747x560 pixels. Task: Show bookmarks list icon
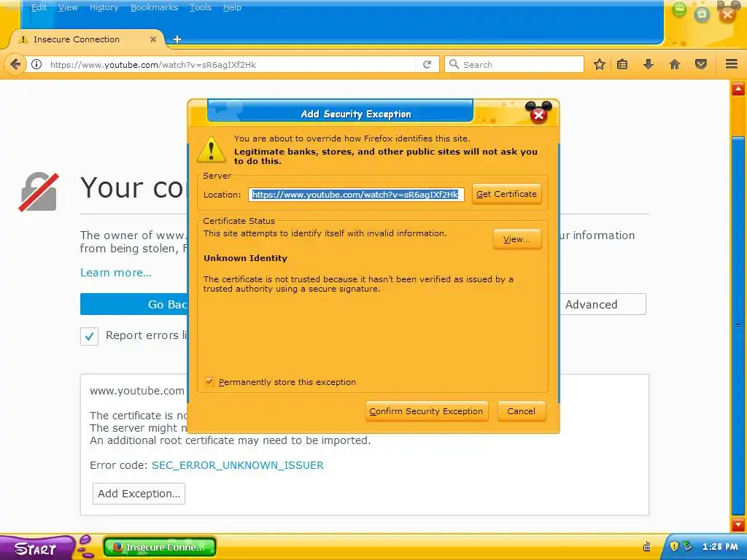coord(622,64)
